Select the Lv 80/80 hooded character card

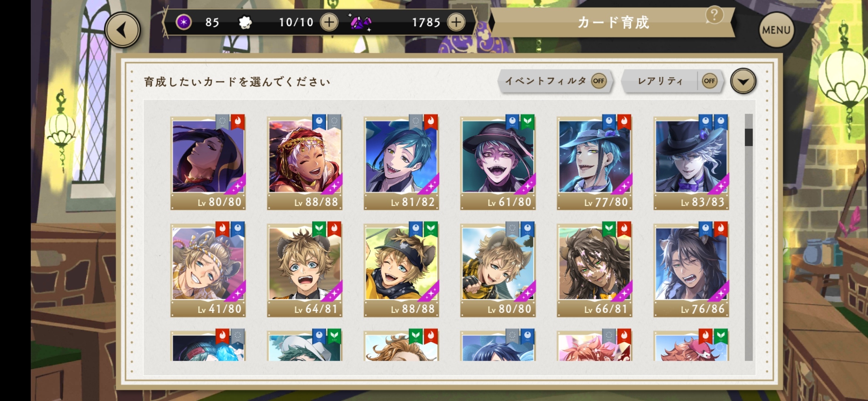tap(208, 163)
